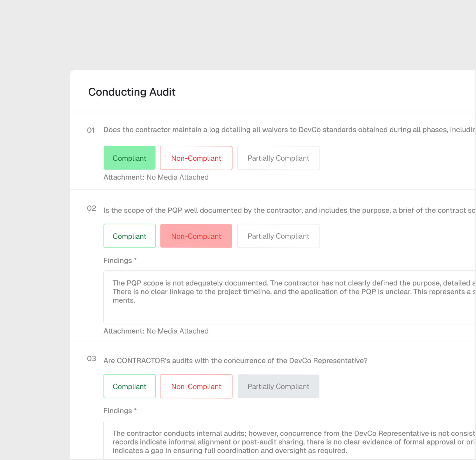476x460 pixels.
Task: Click the question 02 PQP scope text
Action: click(289, 210)
